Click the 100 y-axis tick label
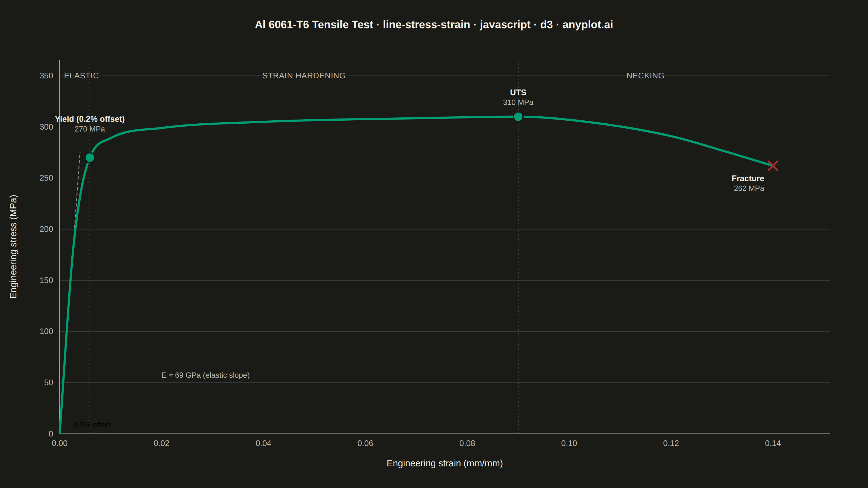Screen dimensions: 868x488 (46, 331)
